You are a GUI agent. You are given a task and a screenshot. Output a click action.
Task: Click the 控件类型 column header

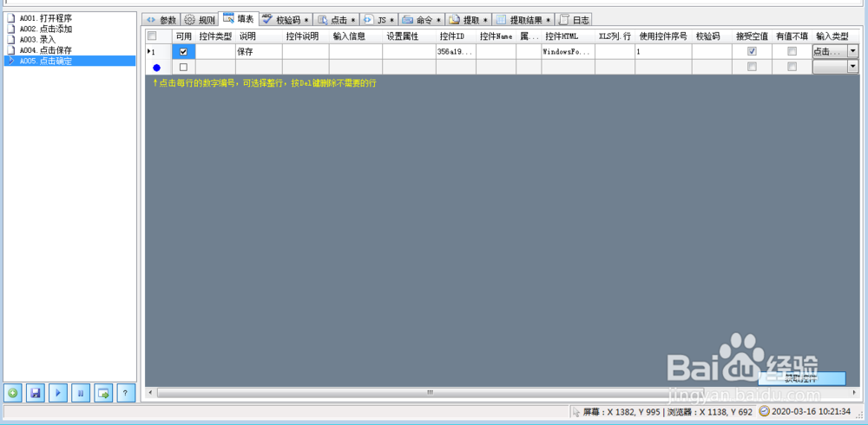coord(216,36)
